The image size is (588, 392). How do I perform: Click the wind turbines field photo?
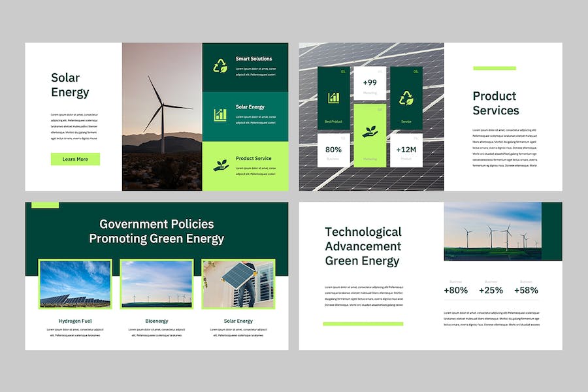493,231
